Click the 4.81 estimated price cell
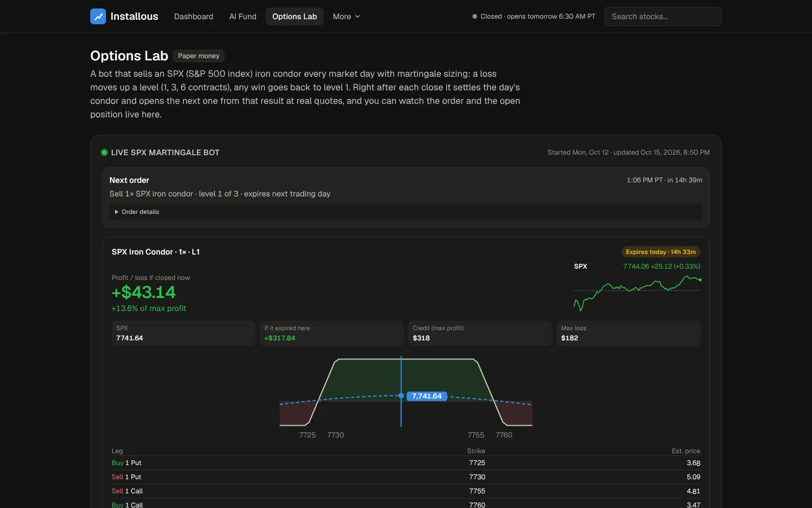Image resolution: width=812 pixels, height=508 pixels. [x=694, y=491]
